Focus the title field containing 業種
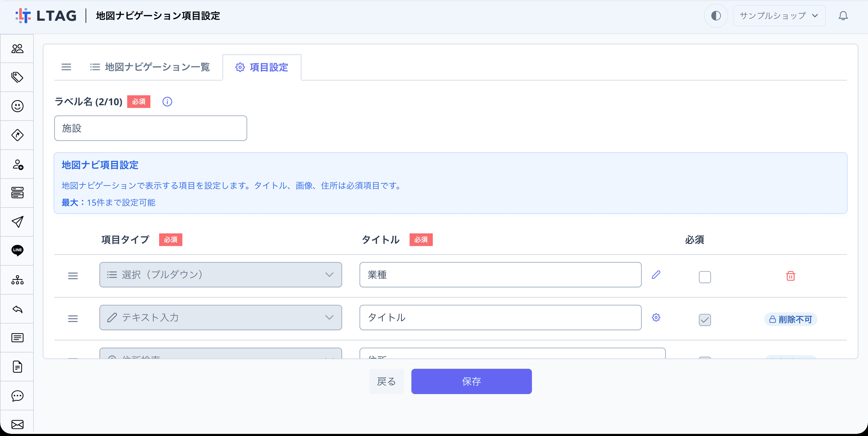Image resolution: width=868 pixels, height=436 pixels. pyautogui.click(x=500, y=275)
